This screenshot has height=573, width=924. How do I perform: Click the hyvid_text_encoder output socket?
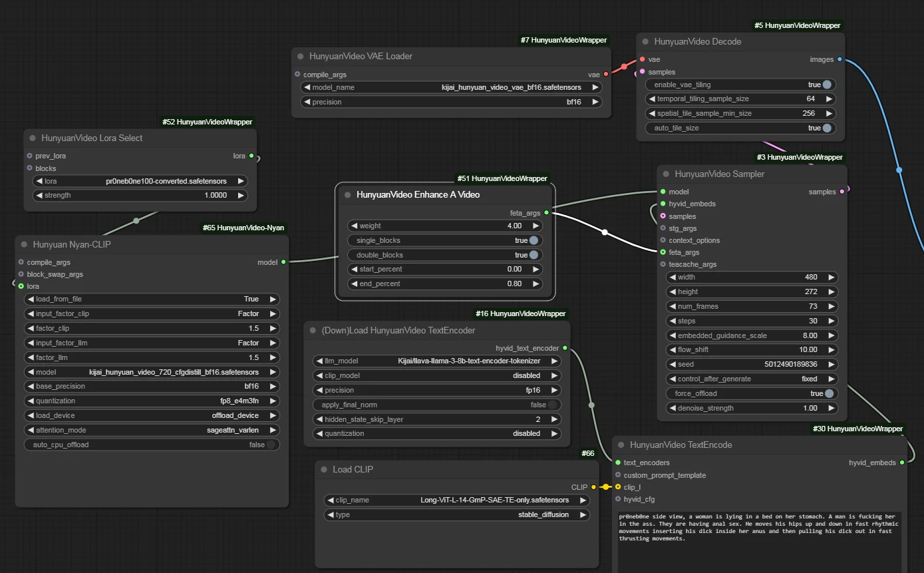click(565, 348)
